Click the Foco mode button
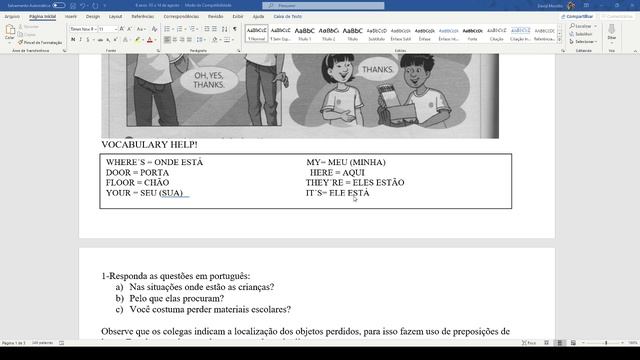Screen dimensions: 640x360 click(529, 343)
